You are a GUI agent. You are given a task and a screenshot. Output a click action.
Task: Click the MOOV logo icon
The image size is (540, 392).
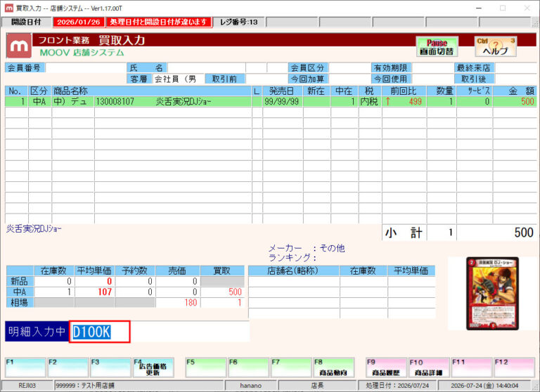tap(19, 46)
